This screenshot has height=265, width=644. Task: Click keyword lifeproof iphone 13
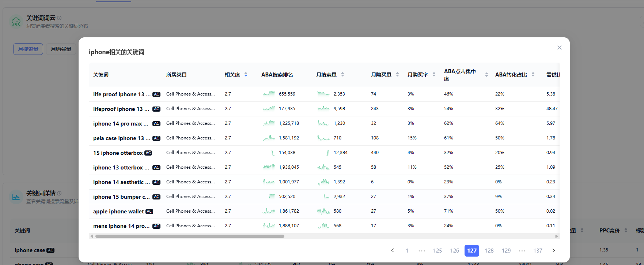pyautogui.click(x=121, y=109)
